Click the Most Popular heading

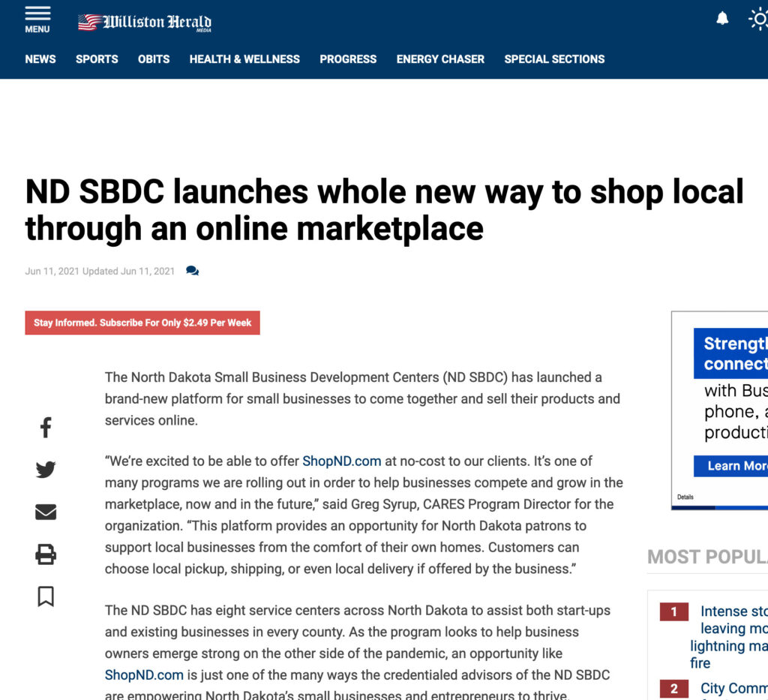708,557
